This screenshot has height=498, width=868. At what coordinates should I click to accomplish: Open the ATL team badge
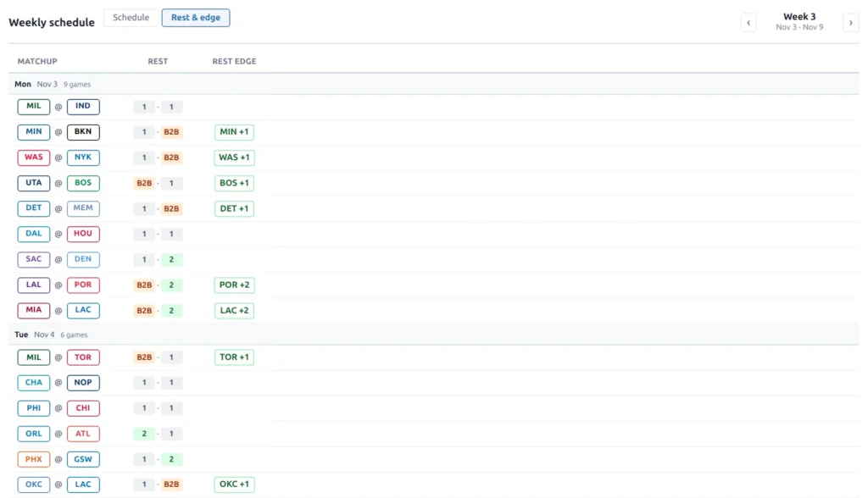pyautogui.click(x=83, y=434)
